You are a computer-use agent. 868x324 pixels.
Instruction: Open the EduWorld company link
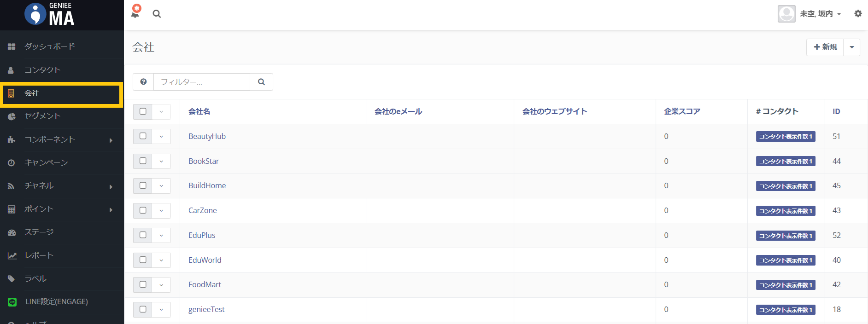[205, 260]
